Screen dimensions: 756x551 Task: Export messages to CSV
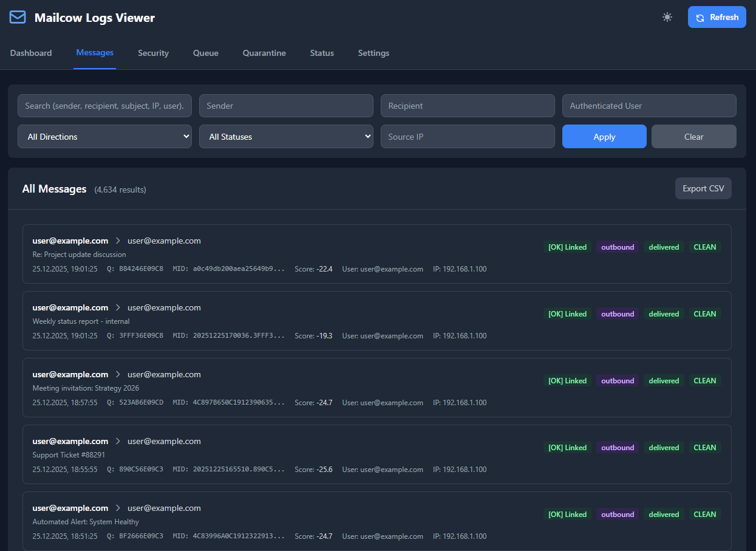[x=703, y=188]
